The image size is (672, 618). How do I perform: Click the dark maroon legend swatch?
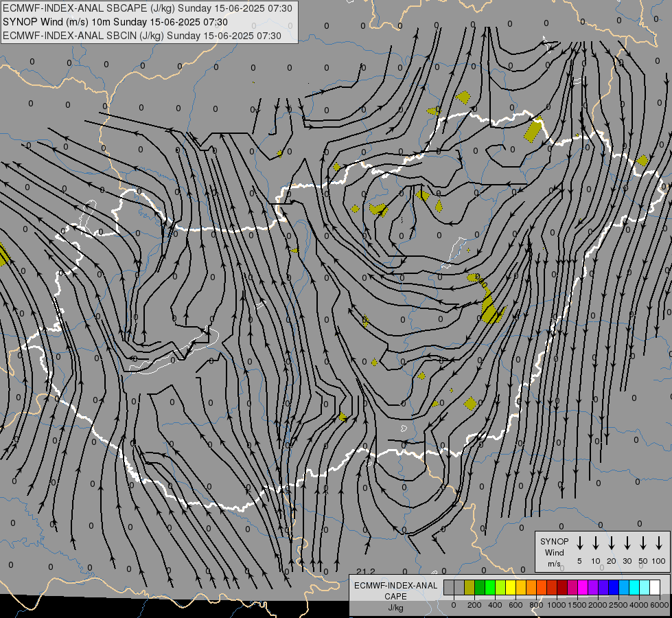click(562, 587)
